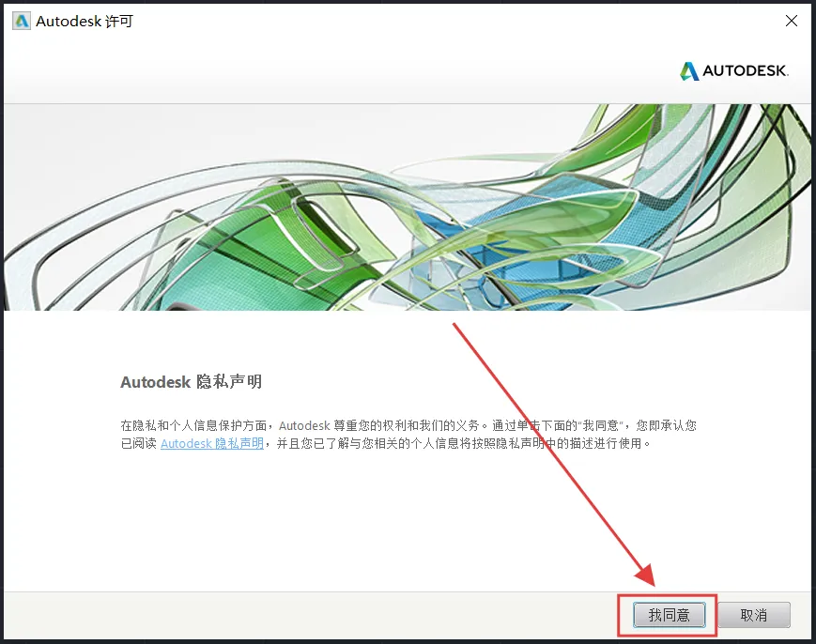The height and width of the screenshot is (644, 816).
Task: Click the AUTODESK logo at top right
Action: click(x=734, y=70)
